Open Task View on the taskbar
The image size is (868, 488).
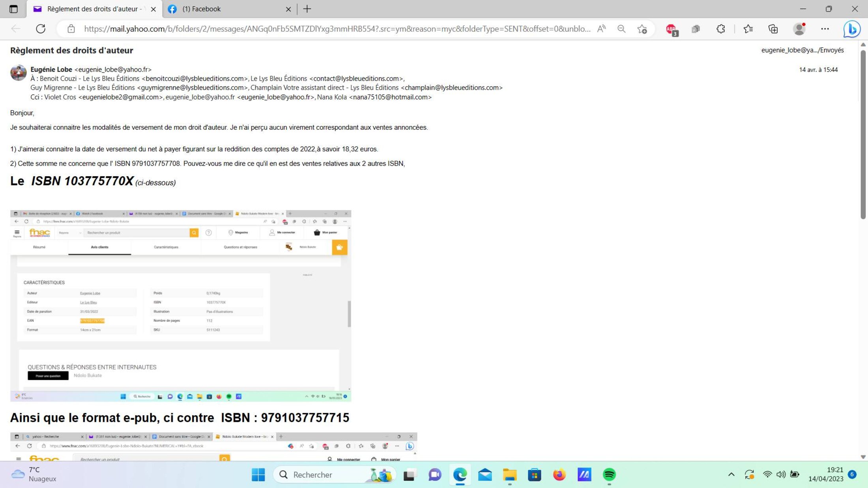pyautogui.click(x=410, y=475)
